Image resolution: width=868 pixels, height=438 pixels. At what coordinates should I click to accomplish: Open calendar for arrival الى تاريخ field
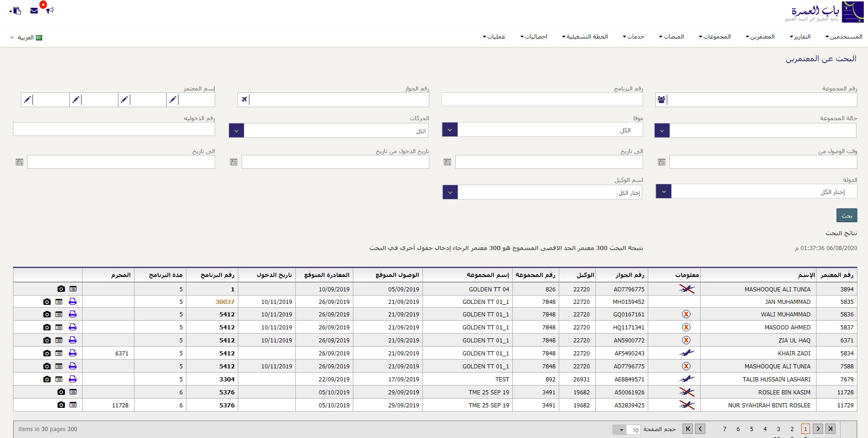tap(447, 162)
